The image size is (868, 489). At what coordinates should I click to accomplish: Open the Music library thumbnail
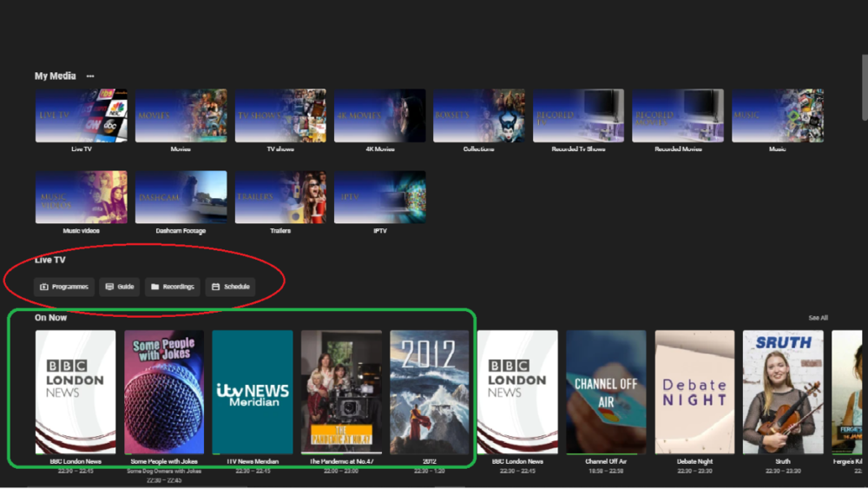[x=778, y=116]
